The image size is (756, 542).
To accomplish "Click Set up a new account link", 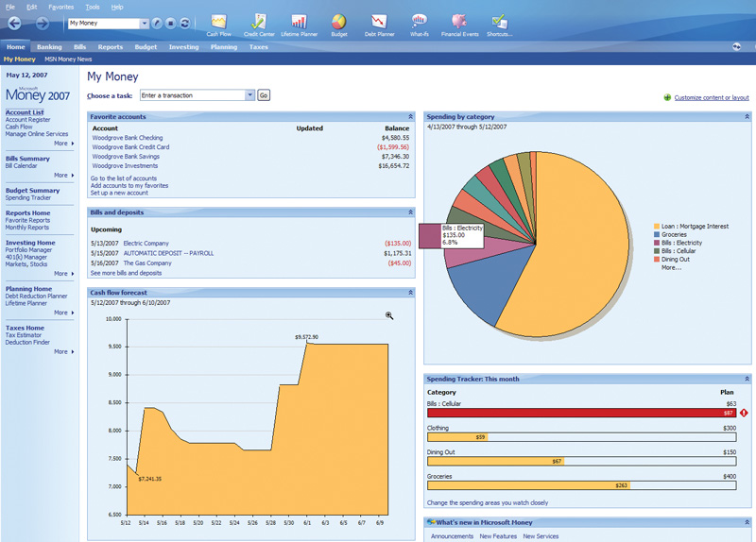I will pos(119,193).
